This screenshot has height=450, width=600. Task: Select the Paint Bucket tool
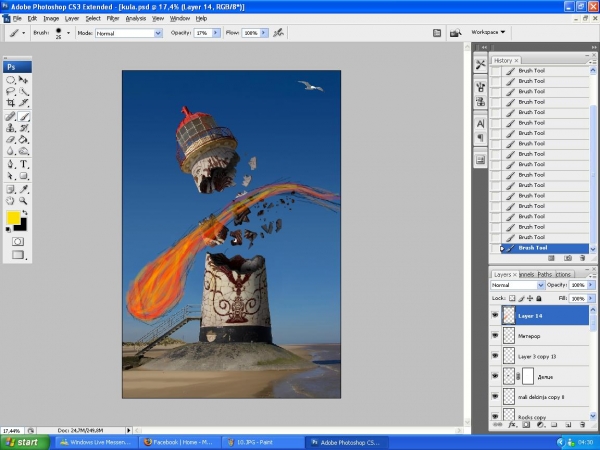[23, 139]
